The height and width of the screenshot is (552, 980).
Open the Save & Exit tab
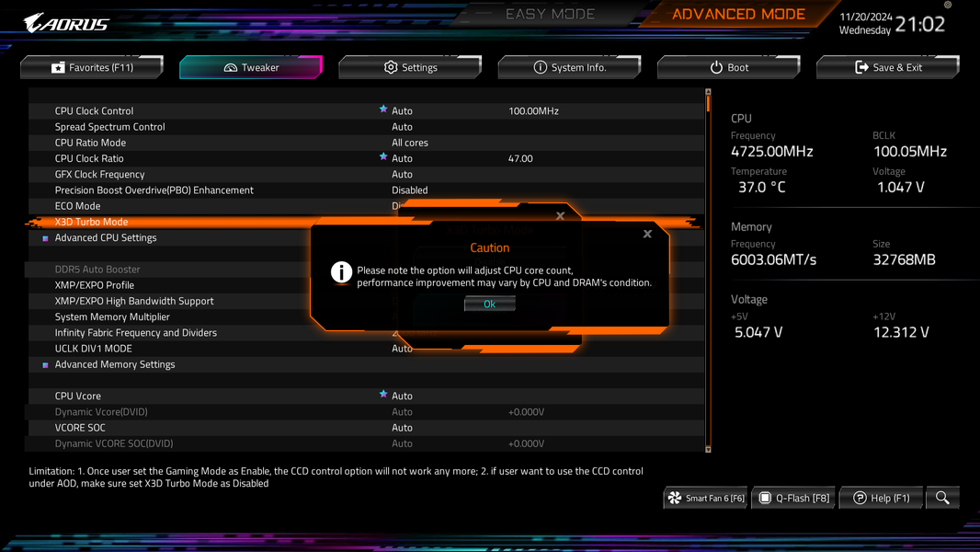click(887, 67)
